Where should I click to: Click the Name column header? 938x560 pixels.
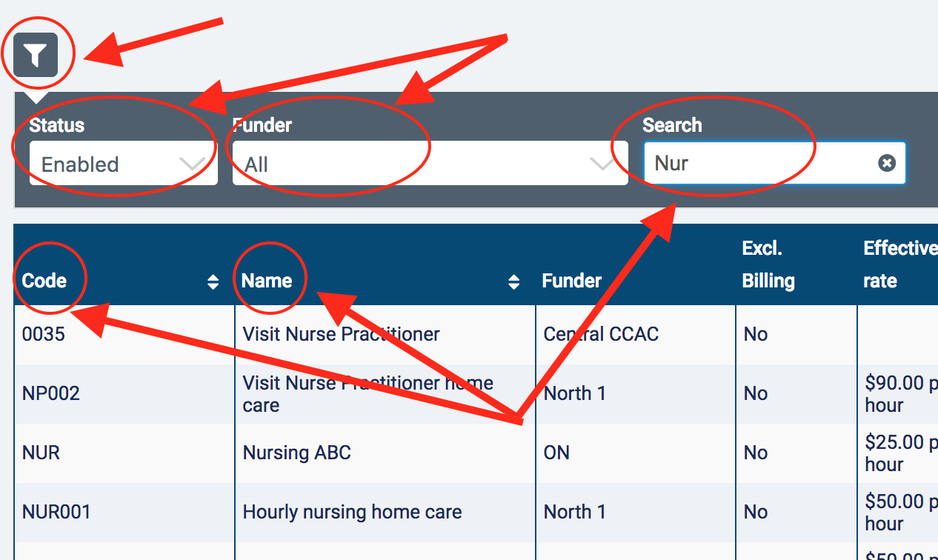coord(267,281)
